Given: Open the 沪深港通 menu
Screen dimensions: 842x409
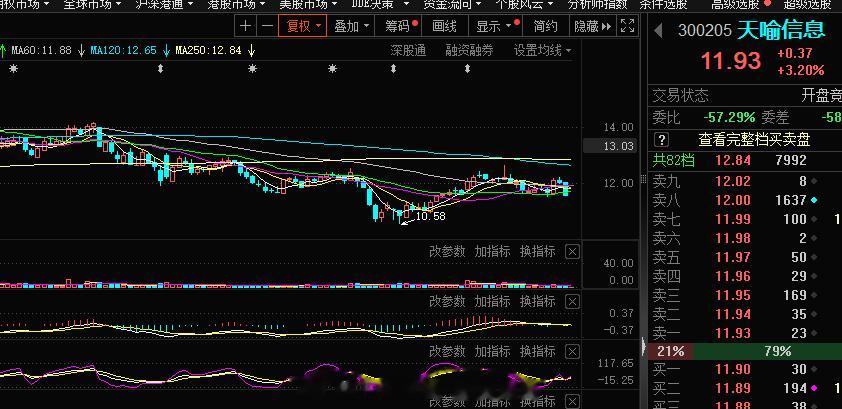Looking at the screenshot, I should 164,4.
